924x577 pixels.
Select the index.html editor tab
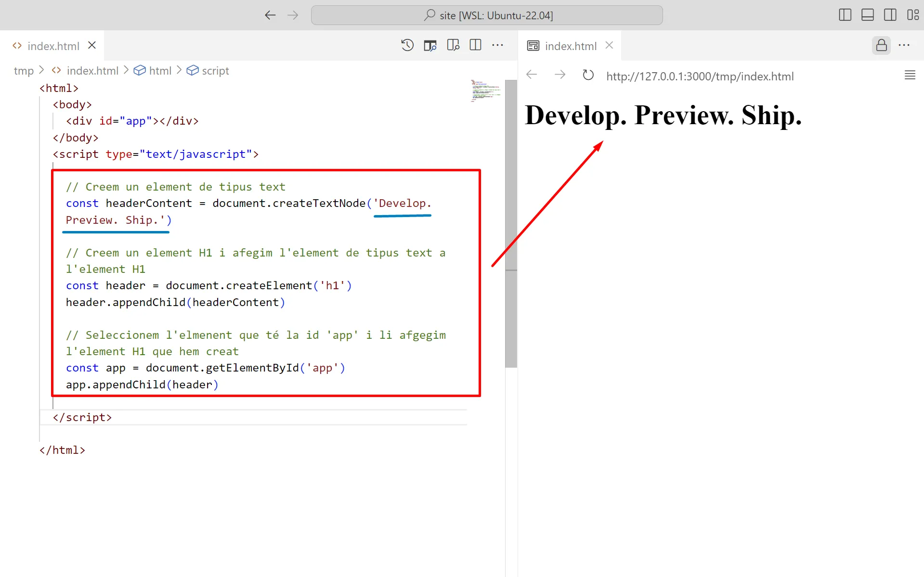click(x=53, y=46)
